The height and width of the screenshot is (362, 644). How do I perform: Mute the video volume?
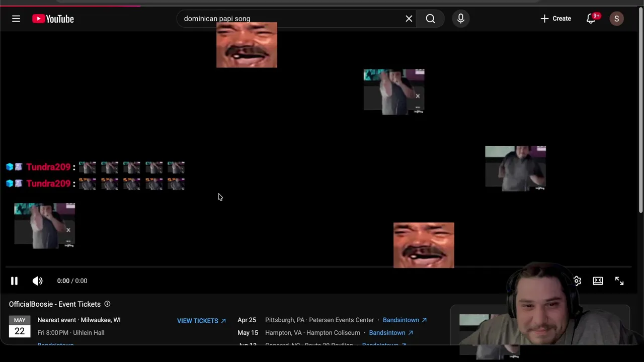click(x=38, y=281)
